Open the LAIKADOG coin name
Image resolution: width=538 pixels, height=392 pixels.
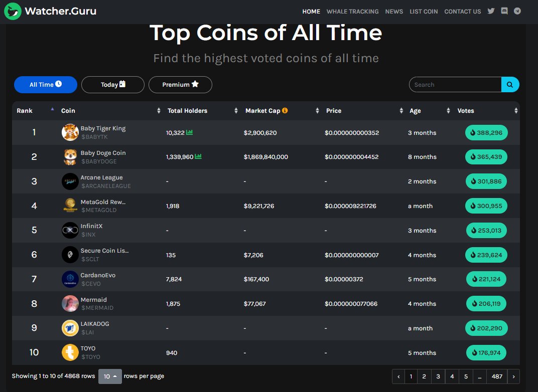click(x=95, y=324)
